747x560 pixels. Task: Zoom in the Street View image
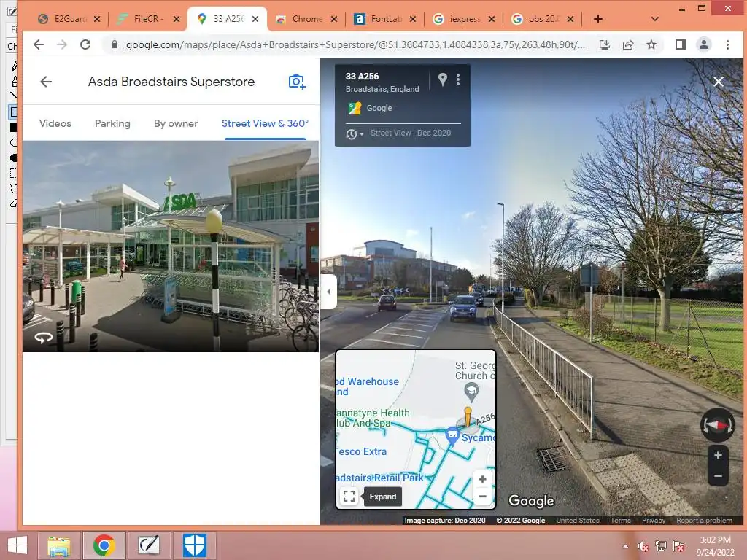tap(718, 456)
